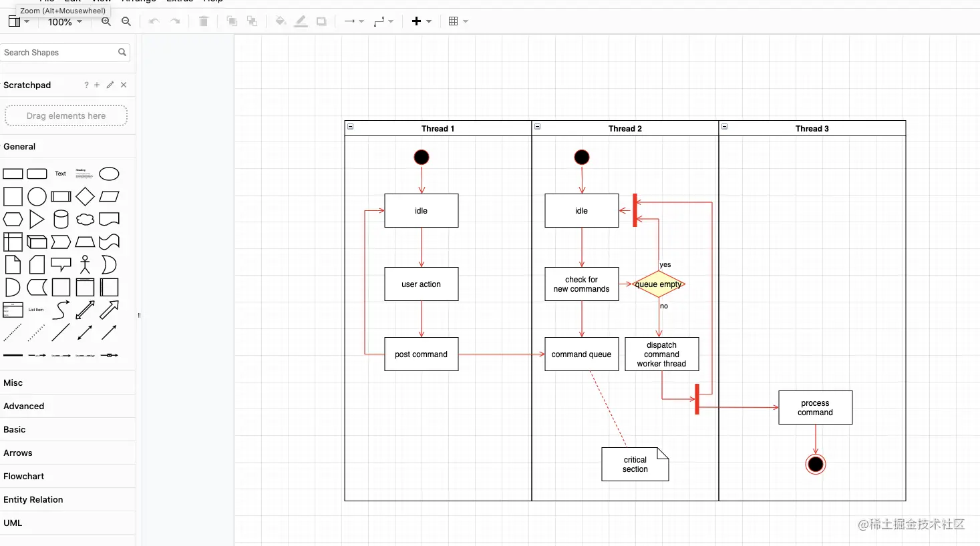Select the 'critical section' note shape
Image resolution: width=980 pixels, height=546 pixels.
coord(635,465)
